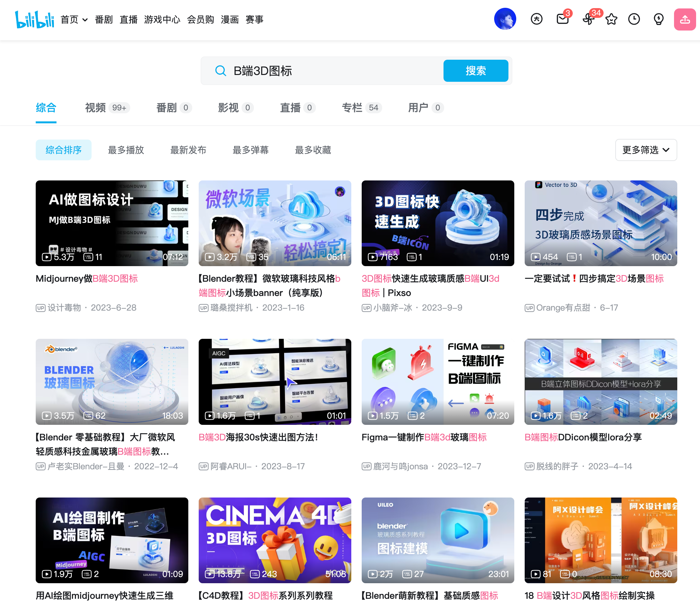Sort by 最多播放

pyautogui.click(x=126, y=150)
